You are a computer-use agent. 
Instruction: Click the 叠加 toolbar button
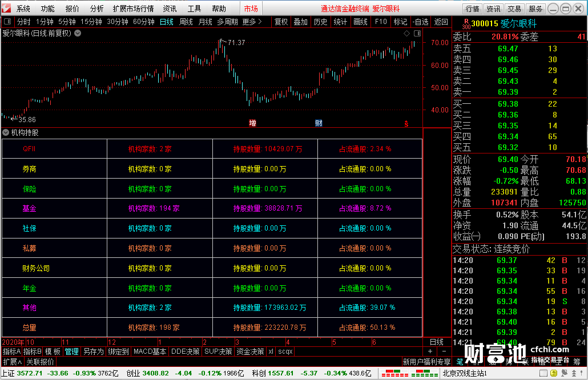301,22
